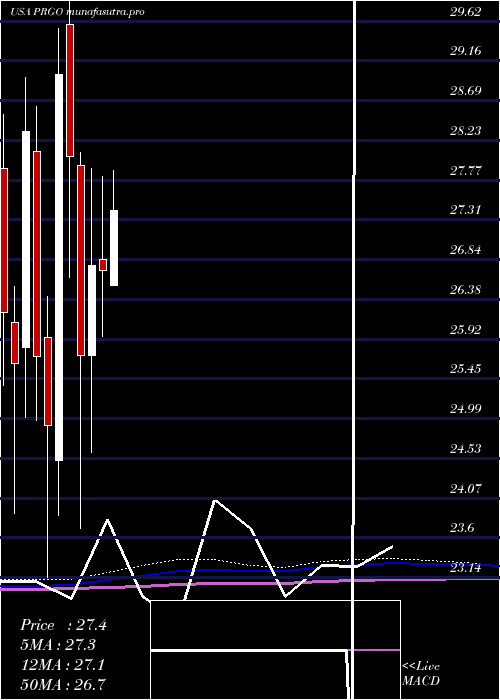Click the 29.62 price axis label
The width and height of the screenshot is (500, 700).
pyautogui.click(x=466, y=12)
